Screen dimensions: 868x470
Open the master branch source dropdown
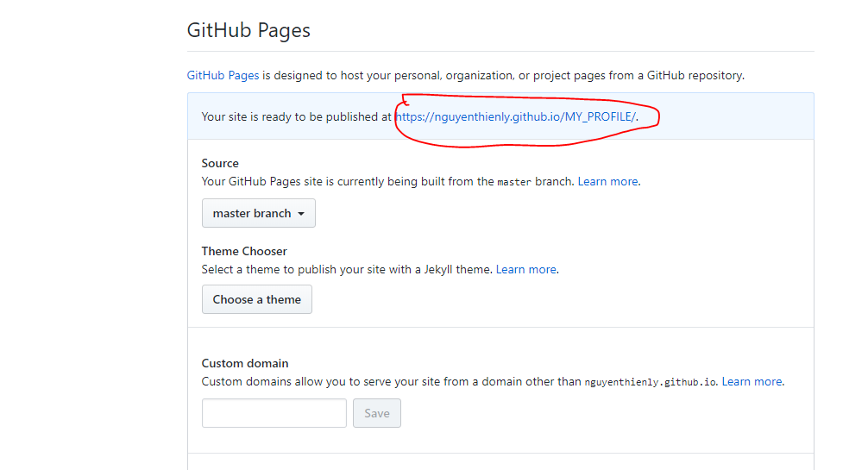point(259,213)
